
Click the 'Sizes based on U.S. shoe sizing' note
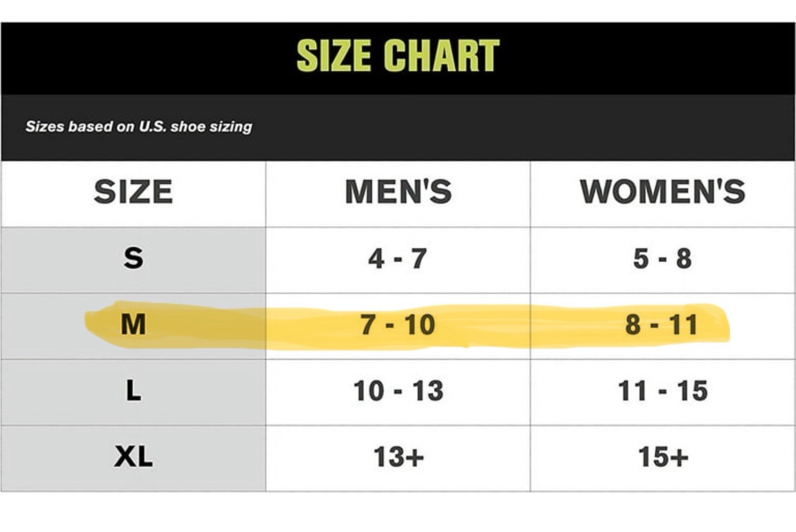click(x=139, y=127)
